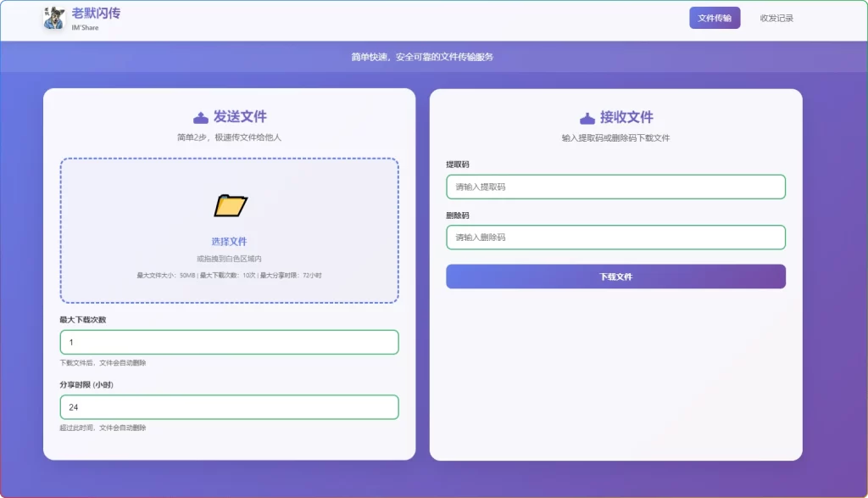The width and height of the screenshot is (868, 498).
Task: Click the upload icon above 发送文件
Action: point(202,118)
